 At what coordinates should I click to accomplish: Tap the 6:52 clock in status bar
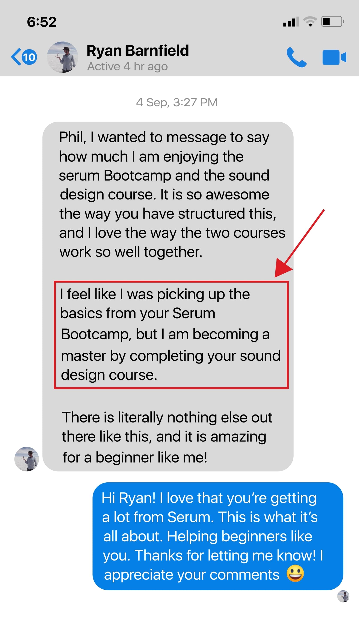click(42, 22)
